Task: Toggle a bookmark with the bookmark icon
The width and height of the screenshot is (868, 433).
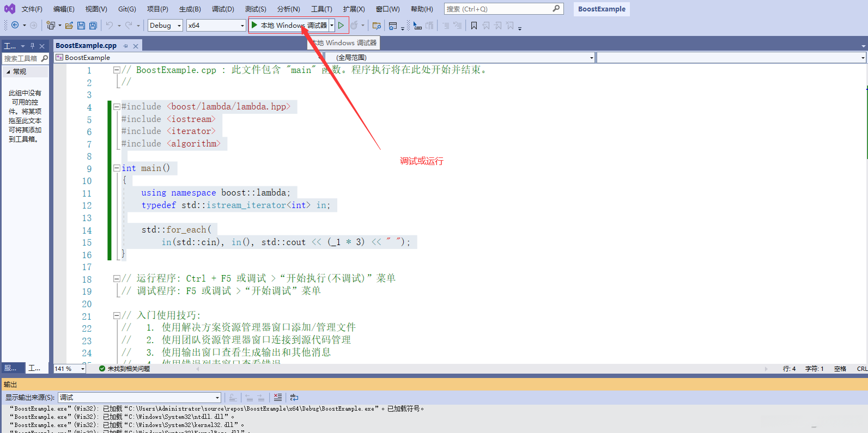Action: [x=474, y=25]
